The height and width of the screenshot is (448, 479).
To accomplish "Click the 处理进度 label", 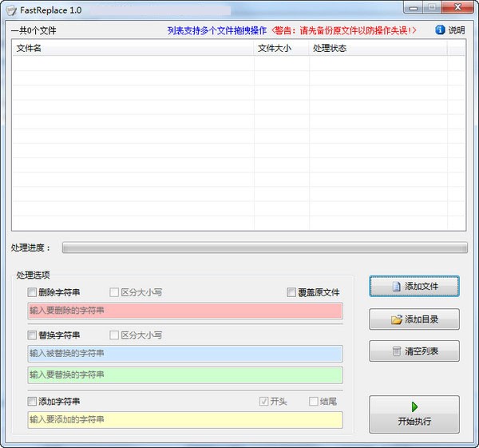I will click(x=30, y=248).
